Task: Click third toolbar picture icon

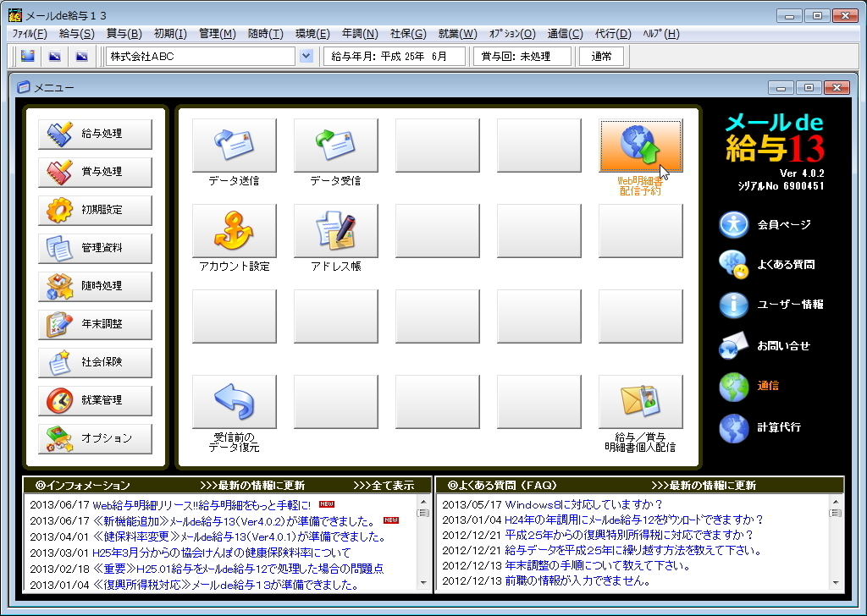Action: tap(82, 56)
